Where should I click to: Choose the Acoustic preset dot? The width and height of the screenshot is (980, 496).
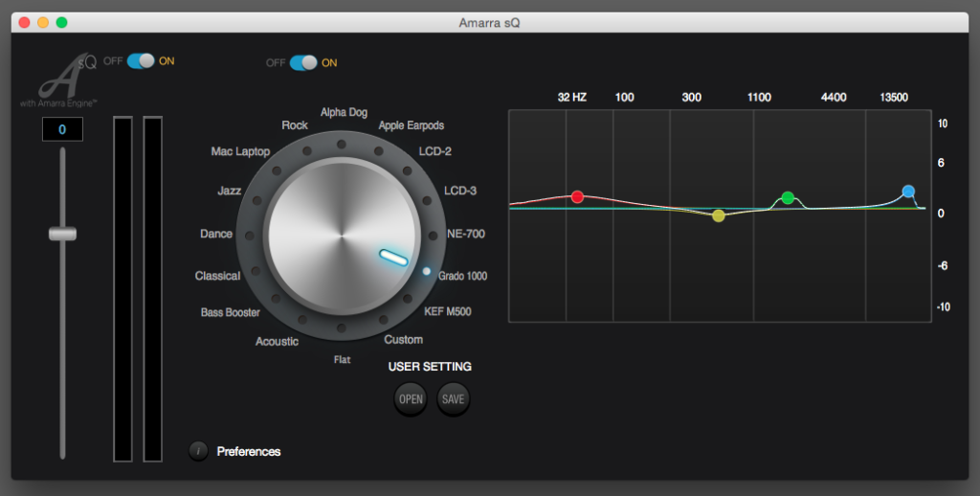[302, 320]
